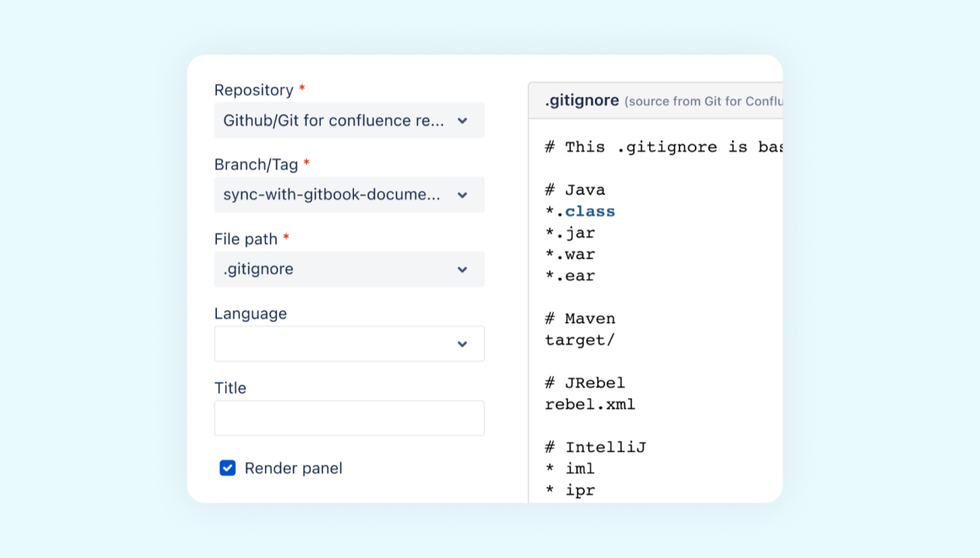Open the File path dropdown showing .gitignore

pos(349,269)
